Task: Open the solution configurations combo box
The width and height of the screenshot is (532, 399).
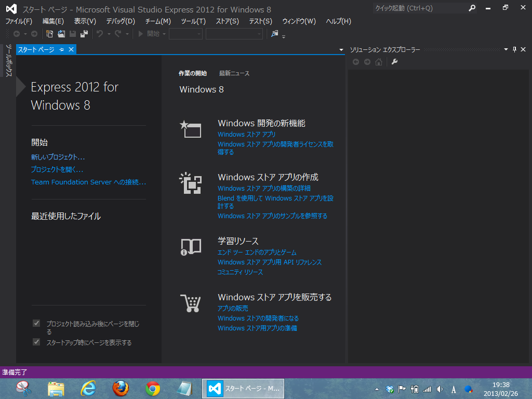Action: click(185, 34)
